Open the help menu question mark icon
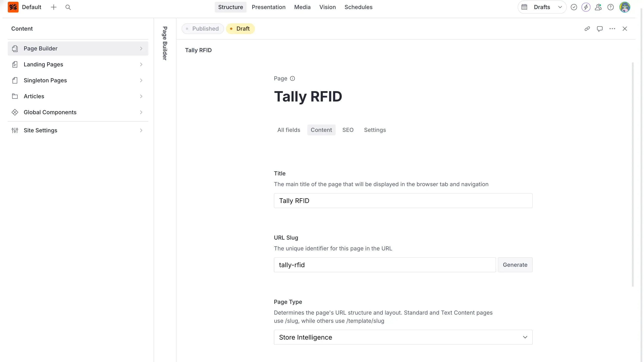Image resolution: width=644 pixels, height=362 pixels. (611, 7)
